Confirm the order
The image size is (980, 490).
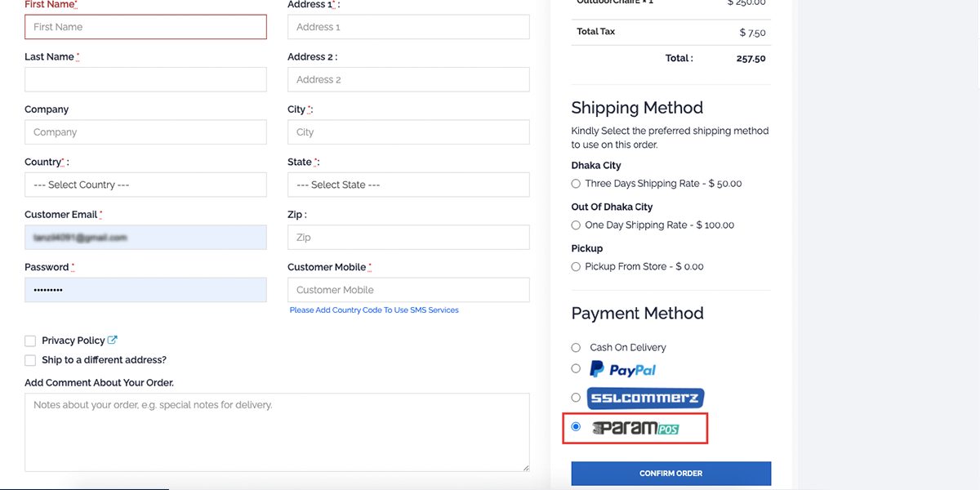671,474
